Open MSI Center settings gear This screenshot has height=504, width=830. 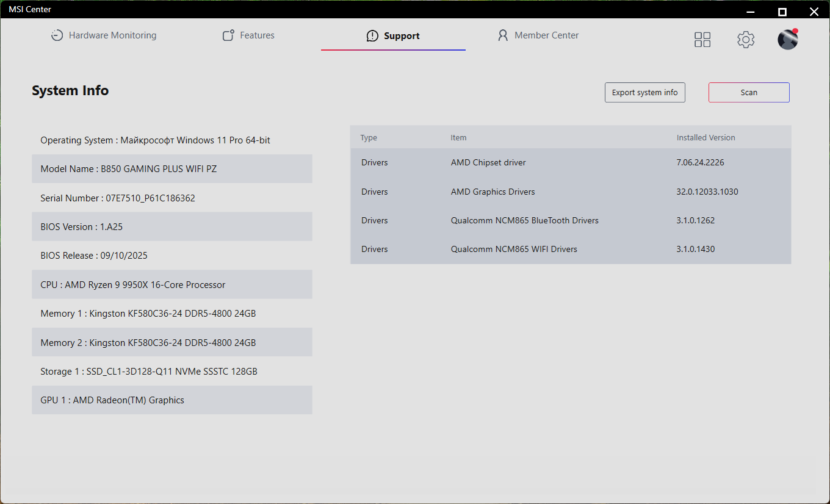point(746,40)
